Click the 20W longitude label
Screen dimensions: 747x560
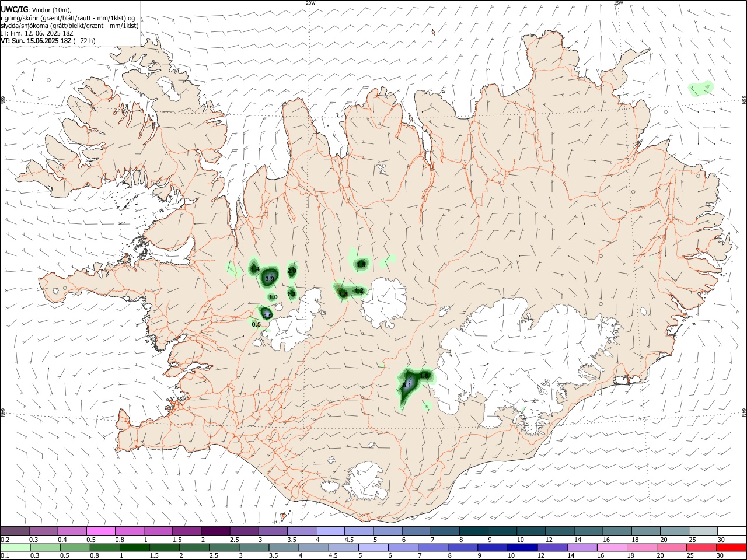coord(310,3)
